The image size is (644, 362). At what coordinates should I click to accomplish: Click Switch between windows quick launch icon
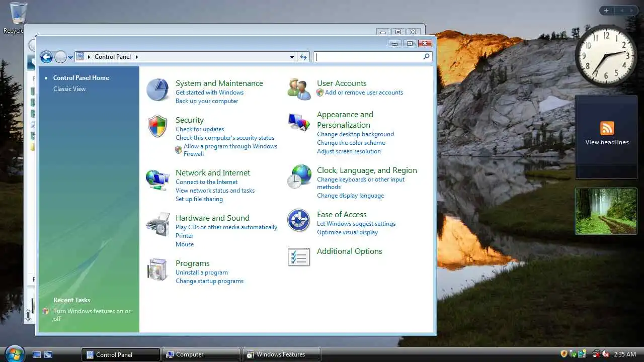coord(48,354)
